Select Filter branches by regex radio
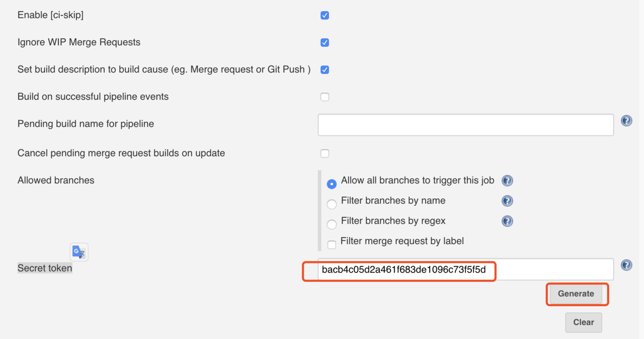Screen dimensions: 644x339 click(332, 225)
